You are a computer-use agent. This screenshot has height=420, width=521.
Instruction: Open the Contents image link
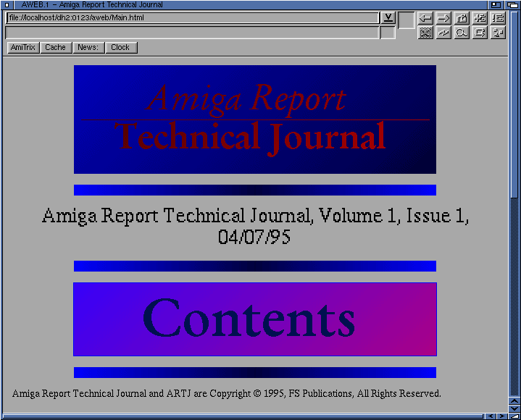coord(255,319)
